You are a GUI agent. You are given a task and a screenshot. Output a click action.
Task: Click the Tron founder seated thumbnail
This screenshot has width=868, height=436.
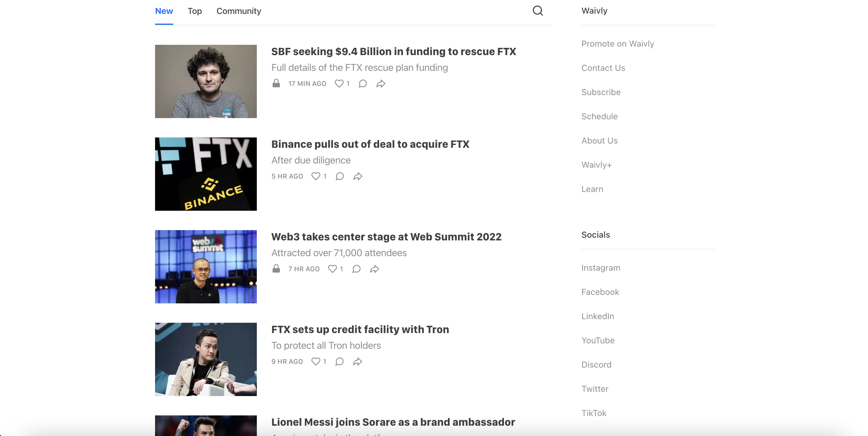[x=206, y=359]
